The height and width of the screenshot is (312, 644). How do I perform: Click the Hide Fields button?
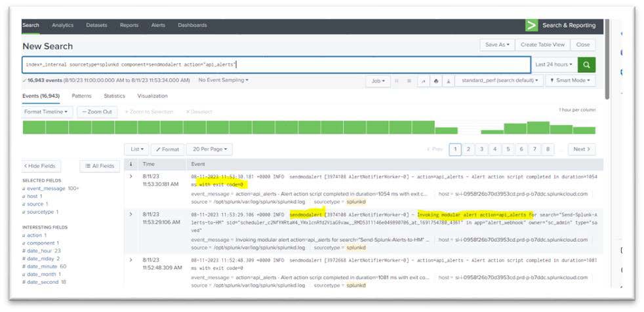tap(41, 166)
